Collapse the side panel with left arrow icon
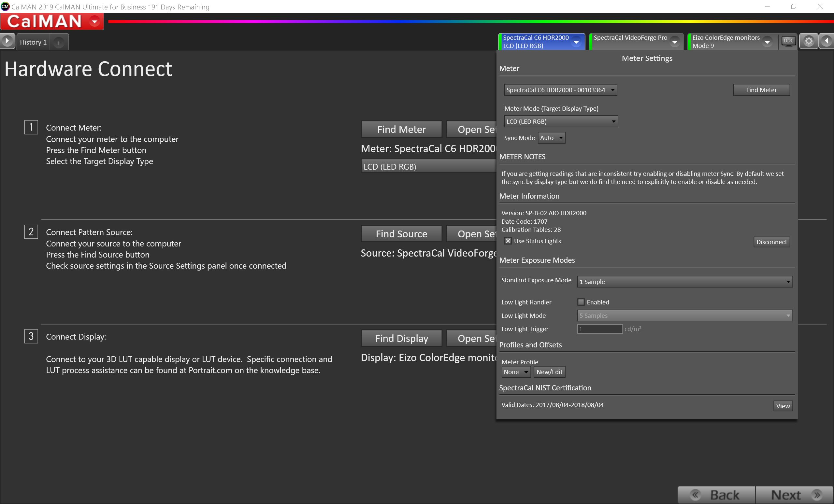The height and width of the screenshot is (504, 834). pos(827,41)
